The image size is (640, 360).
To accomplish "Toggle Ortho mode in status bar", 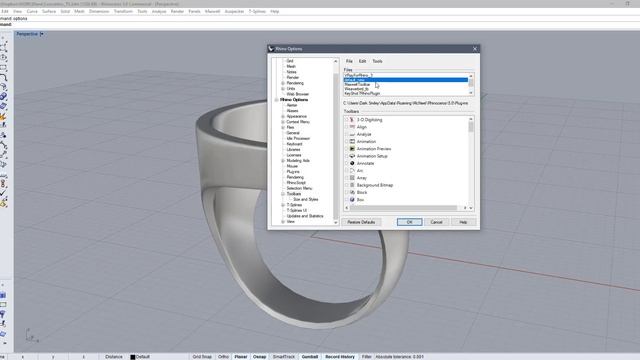I will (x=223, y=357).
